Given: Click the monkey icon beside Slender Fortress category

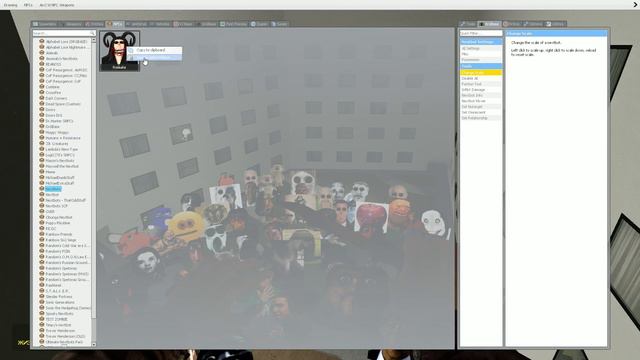Looking at the screenshot, I should [42, 297].
